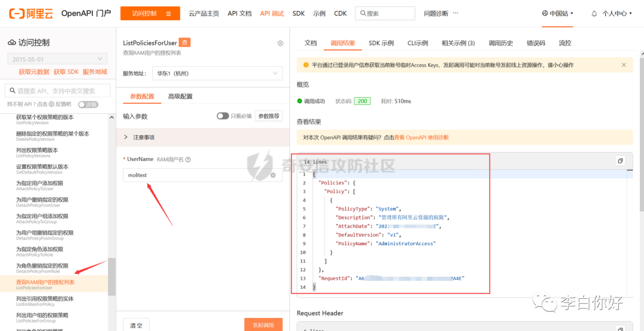Open the 文档 tab
The height and width of the screenshot is (331, 644).
(311, 43)
